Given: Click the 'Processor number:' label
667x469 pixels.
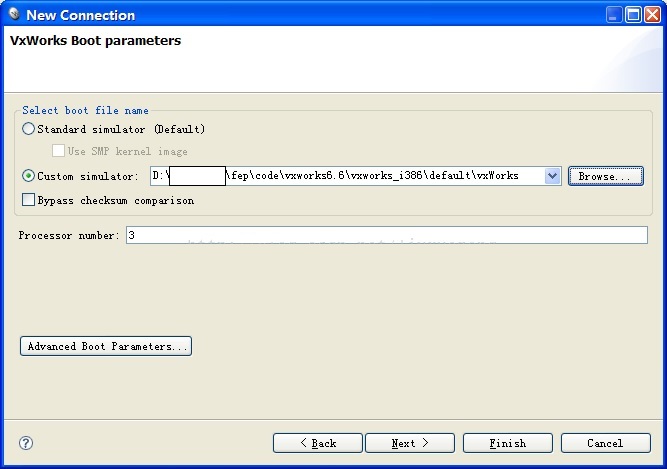Looking at the screenshot, I should click(69, 235).
